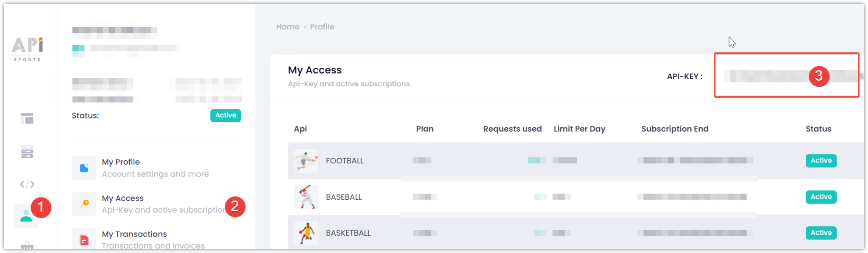This screenshot has height=253, width=868.
Task: Click the blurred API-KEY field
Action: click(791, 76)
